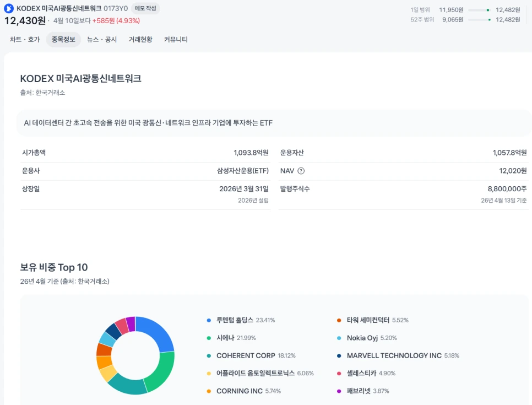532x405 pixels.
Task: Open the 차트 · 호가 tab
Action: coord(25,39)
